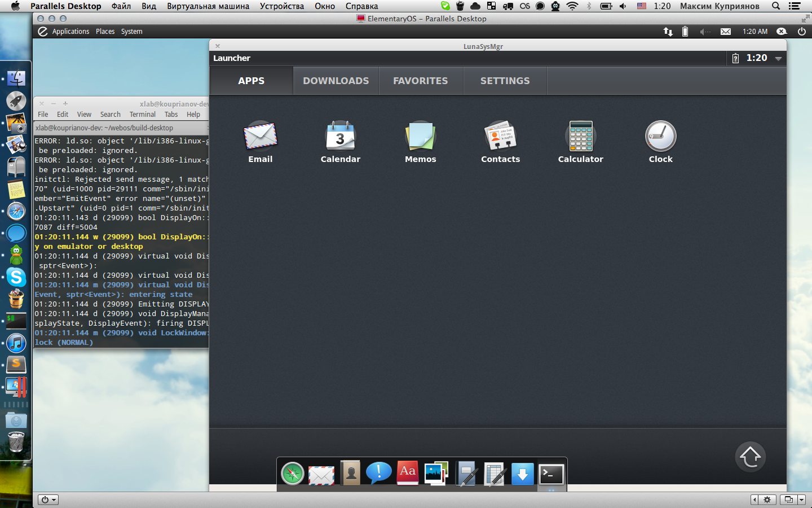Image resolution: width=812 pixels, height=508 pixels.
Task: Click the green compass browser dock icon
Action: [x=293, y=474]
